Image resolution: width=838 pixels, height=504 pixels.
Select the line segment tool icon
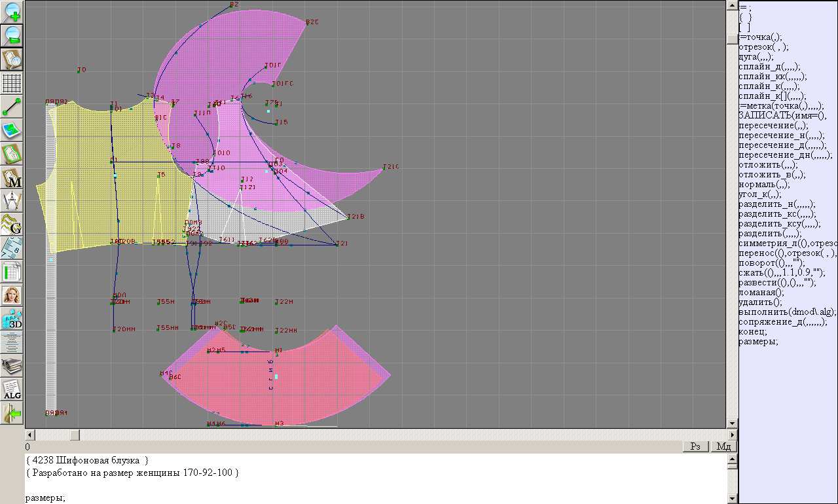12,107
